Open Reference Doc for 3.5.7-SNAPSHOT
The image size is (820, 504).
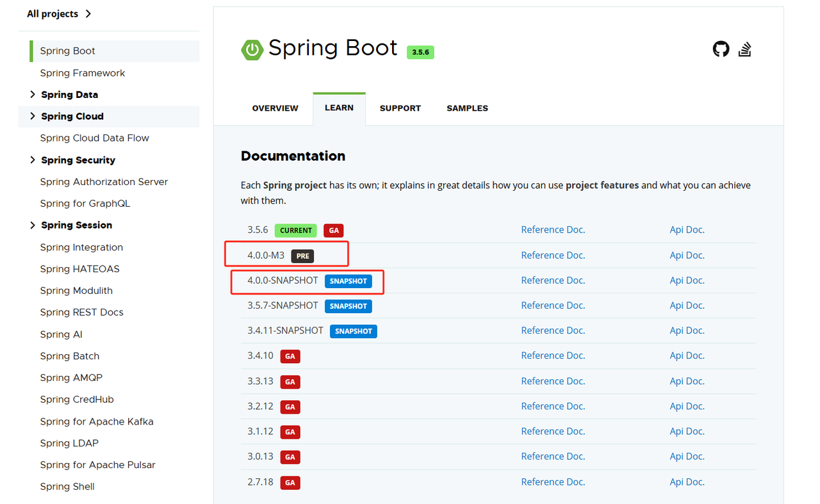pyautogui.click(x=553, y=305)
